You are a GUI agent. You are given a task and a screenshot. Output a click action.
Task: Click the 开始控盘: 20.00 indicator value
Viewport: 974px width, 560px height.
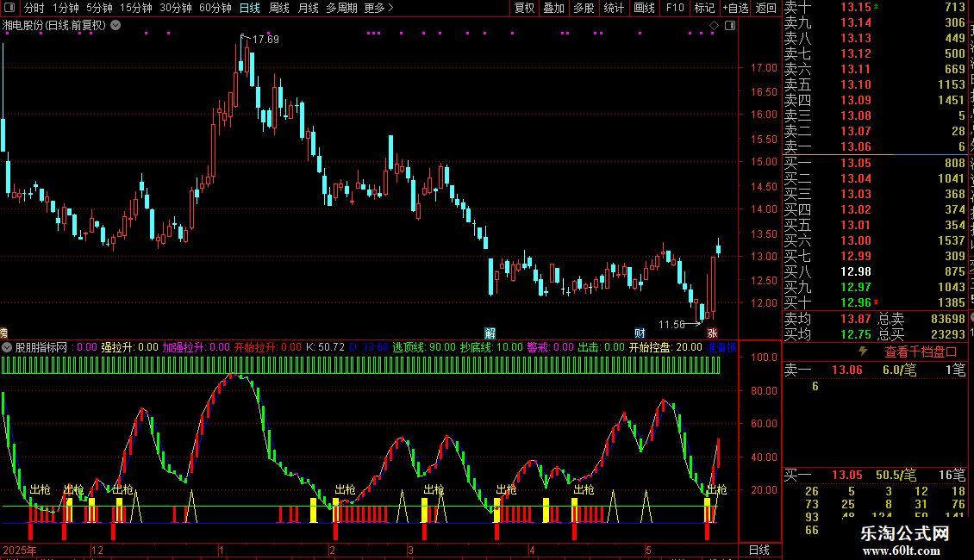[665, 348]
